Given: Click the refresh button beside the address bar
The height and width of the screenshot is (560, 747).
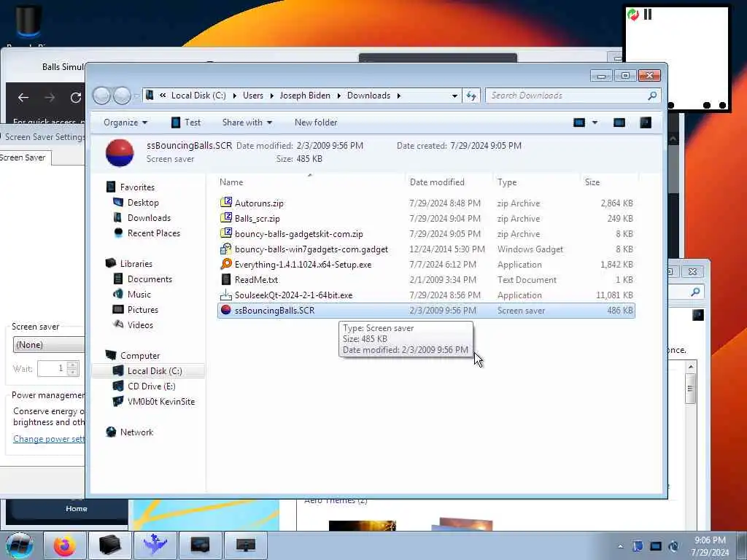Looking at the screenshot, I should [471, 96].
